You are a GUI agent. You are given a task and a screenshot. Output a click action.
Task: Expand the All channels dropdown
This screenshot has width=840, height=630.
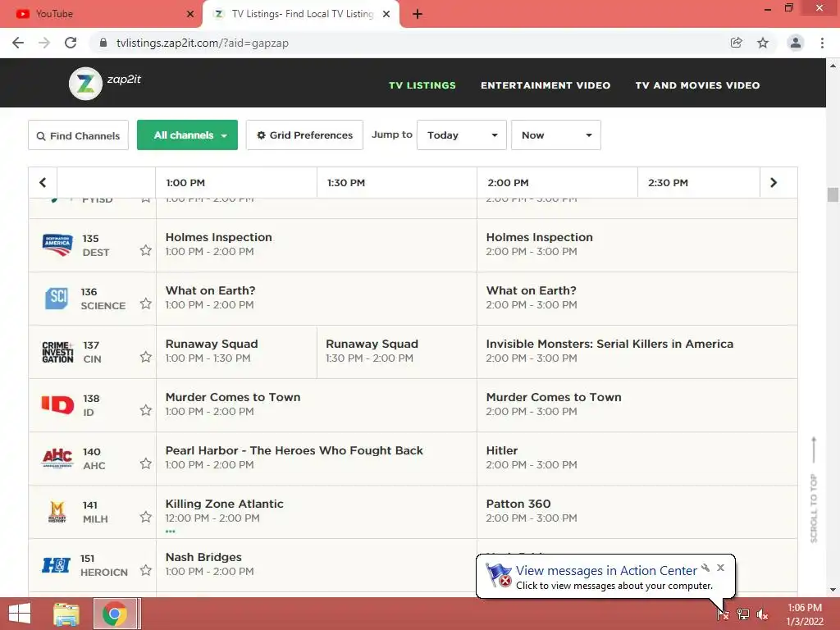pyautogui.click(x=188, y=135)
